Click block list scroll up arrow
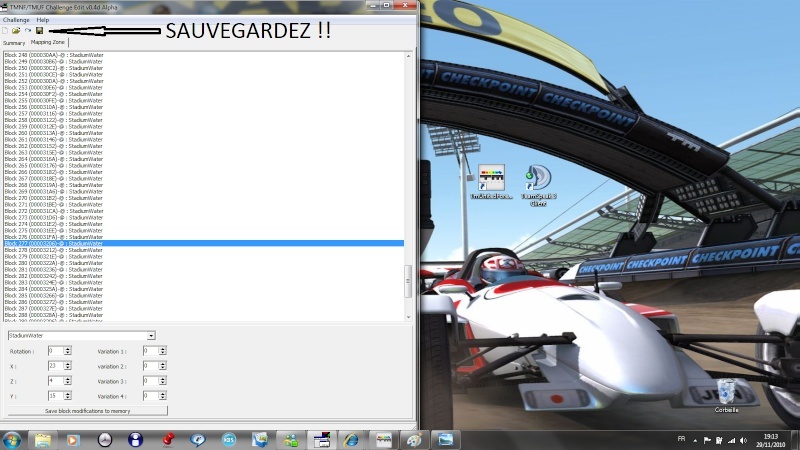 (408, 56)
